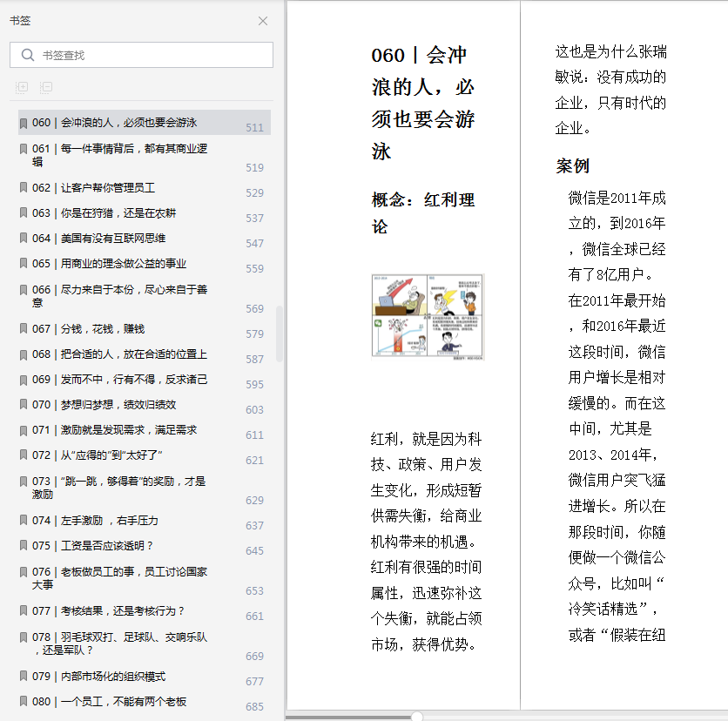The height and width of the screenshot is (721, 728).
Task: Click bookmark flag icon beside 064
Action: coord(24,239)
